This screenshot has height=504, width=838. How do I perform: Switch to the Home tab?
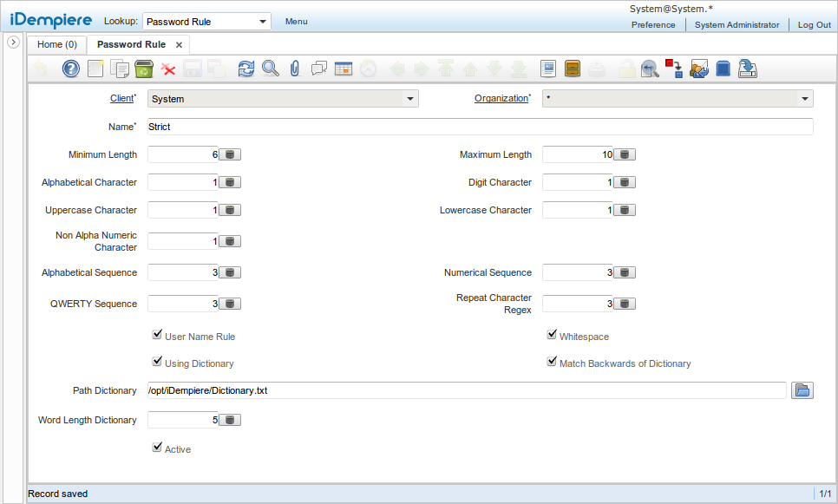click(x=56, y=44)
